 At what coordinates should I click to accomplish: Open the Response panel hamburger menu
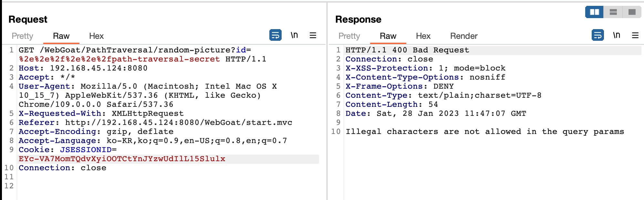click(635, 35)
